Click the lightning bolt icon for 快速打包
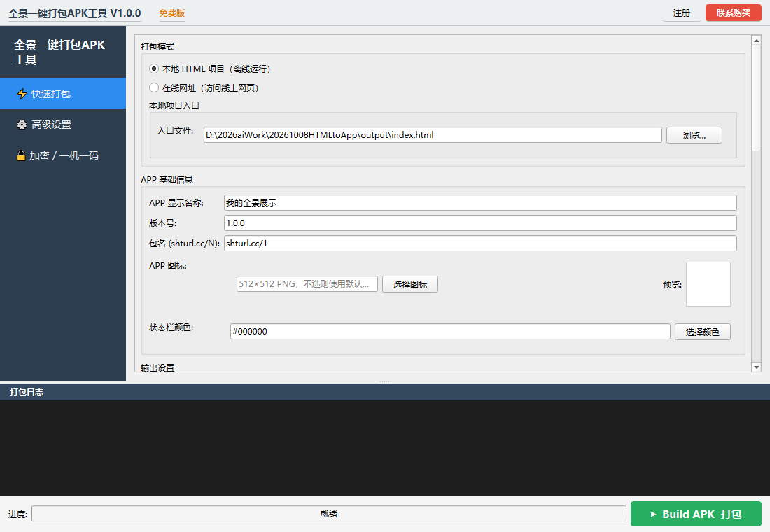 point(22,94)
